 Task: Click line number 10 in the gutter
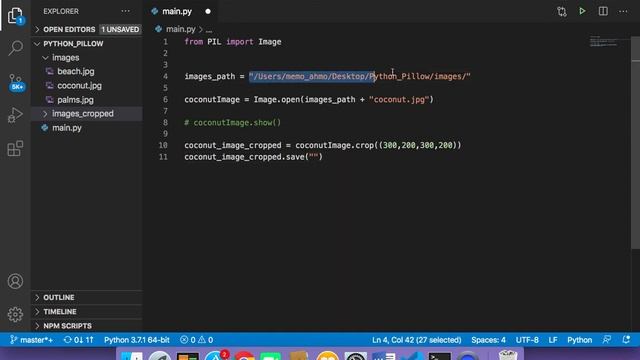click(x=163, y=145)
